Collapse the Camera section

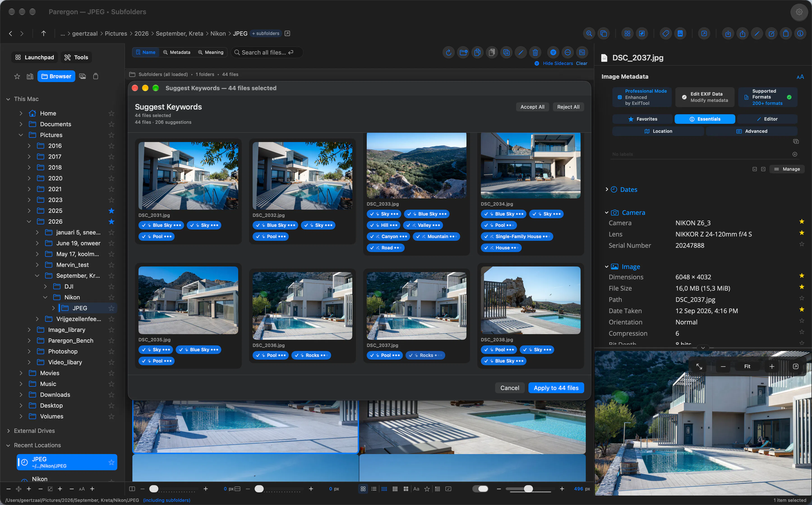click(607, 212)
